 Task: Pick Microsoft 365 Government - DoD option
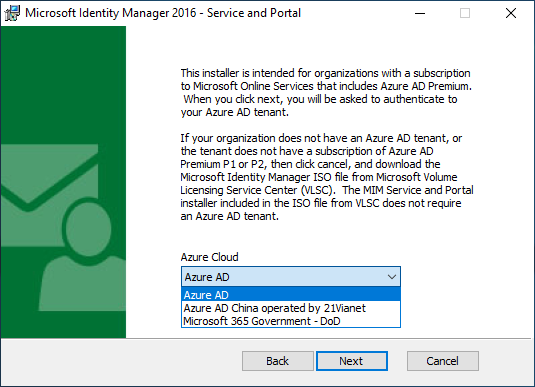click(x=291, y=321)
